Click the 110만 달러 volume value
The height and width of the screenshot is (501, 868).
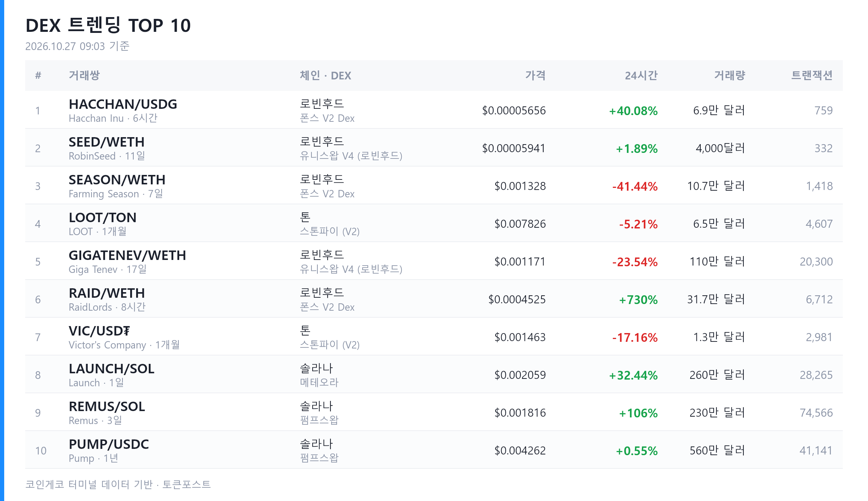(717, 262)
